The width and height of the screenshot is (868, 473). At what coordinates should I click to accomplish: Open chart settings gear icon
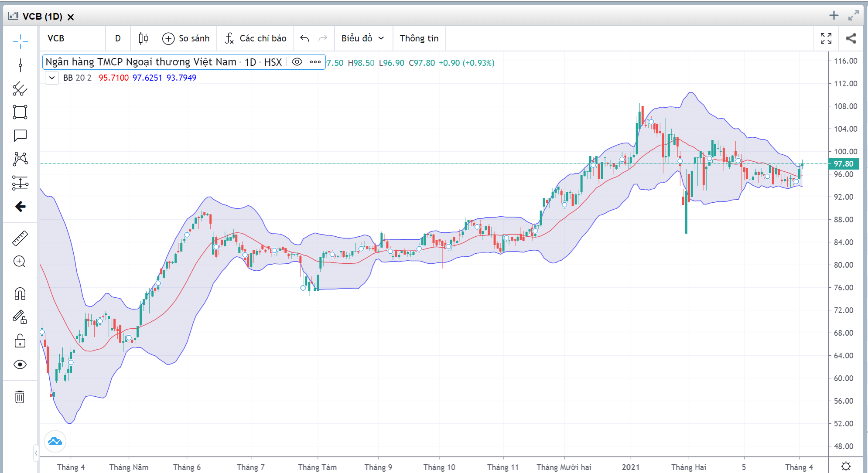846,466
